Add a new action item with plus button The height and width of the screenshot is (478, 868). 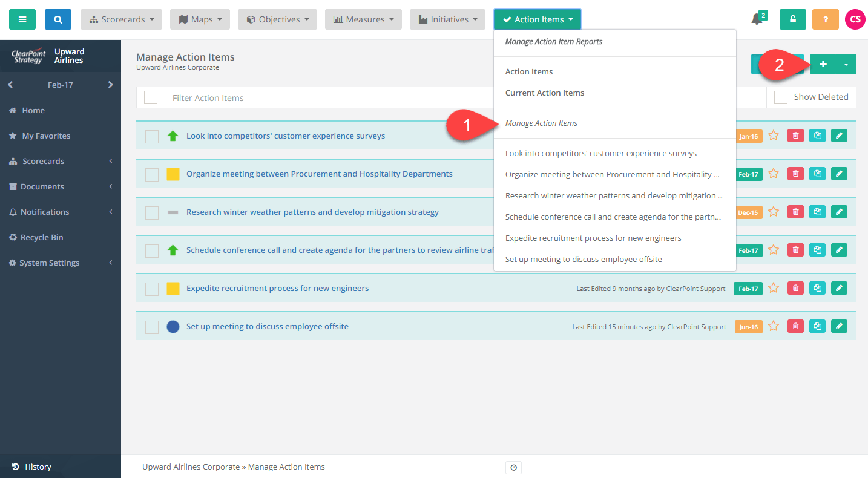pyautogui.click(x=823, y=64)
